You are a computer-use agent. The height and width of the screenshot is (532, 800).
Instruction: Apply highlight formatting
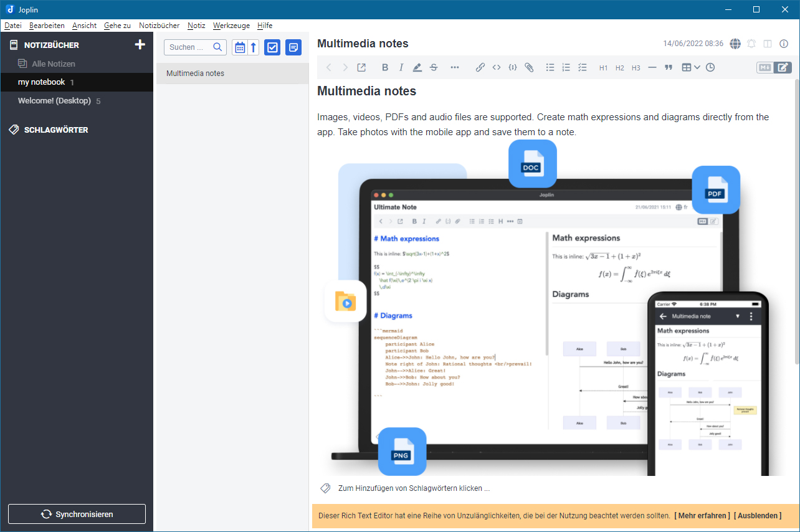click(417, 67)
